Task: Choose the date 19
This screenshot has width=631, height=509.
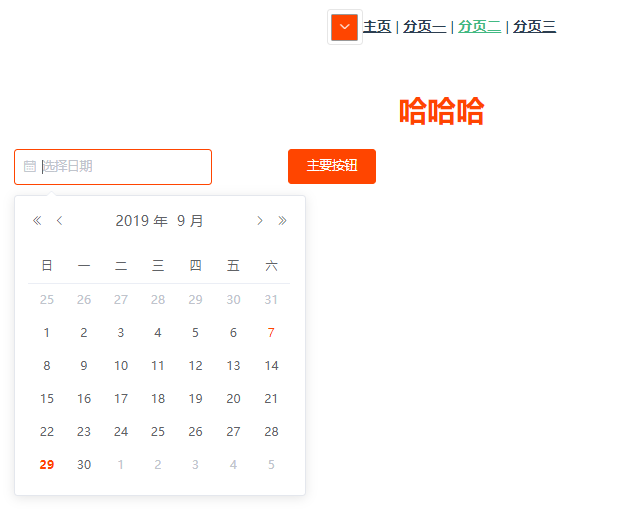Action: pyautogui.click(x=196, y=399)
